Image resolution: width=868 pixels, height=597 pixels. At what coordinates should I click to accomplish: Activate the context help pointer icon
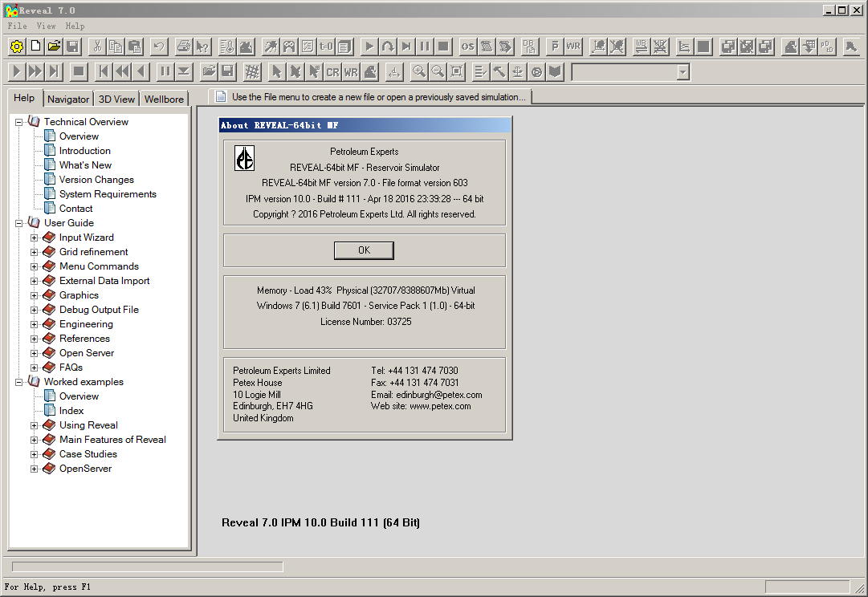(202, 47)
